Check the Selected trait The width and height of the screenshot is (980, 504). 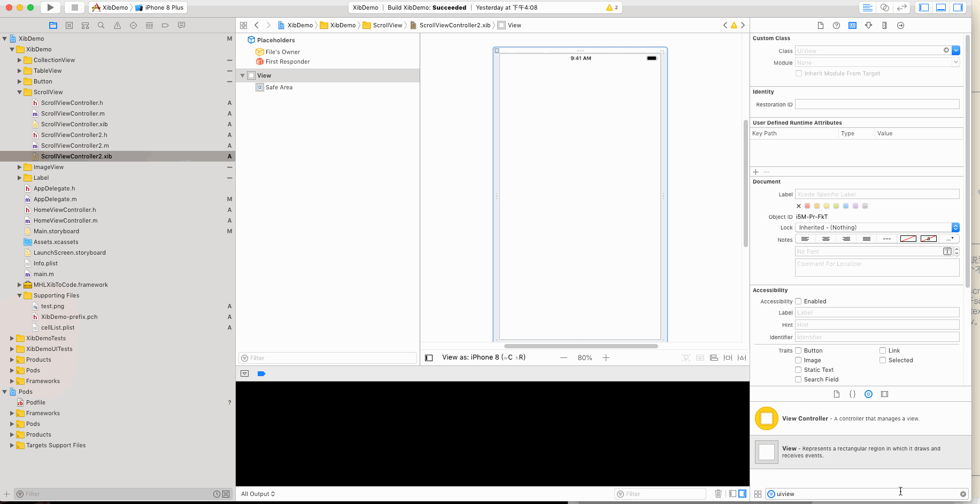tap(883, 360)
